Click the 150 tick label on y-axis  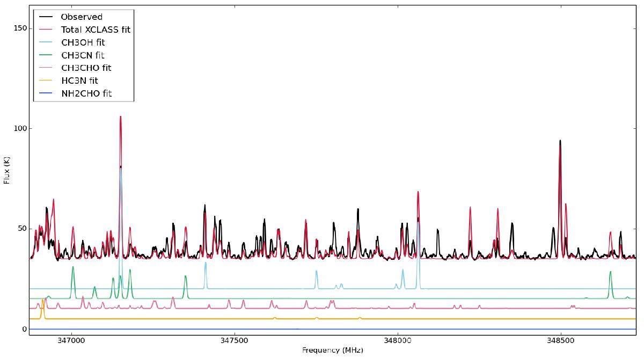[18, 28]
